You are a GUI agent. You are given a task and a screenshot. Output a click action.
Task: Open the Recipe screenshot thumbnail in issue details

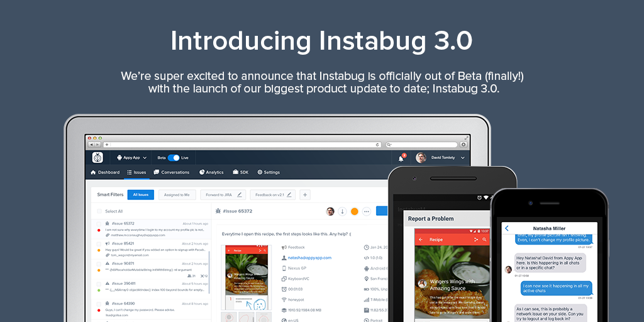[x=246, y=277]
